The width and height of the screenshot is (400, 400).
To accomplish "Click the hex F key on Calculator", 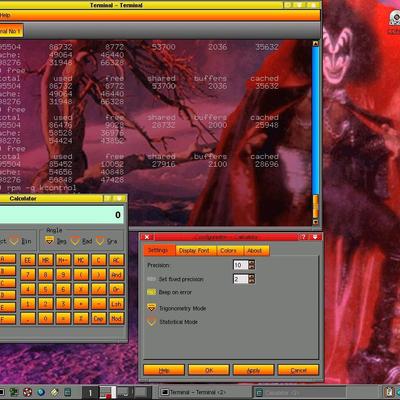I will click(7, 319).
